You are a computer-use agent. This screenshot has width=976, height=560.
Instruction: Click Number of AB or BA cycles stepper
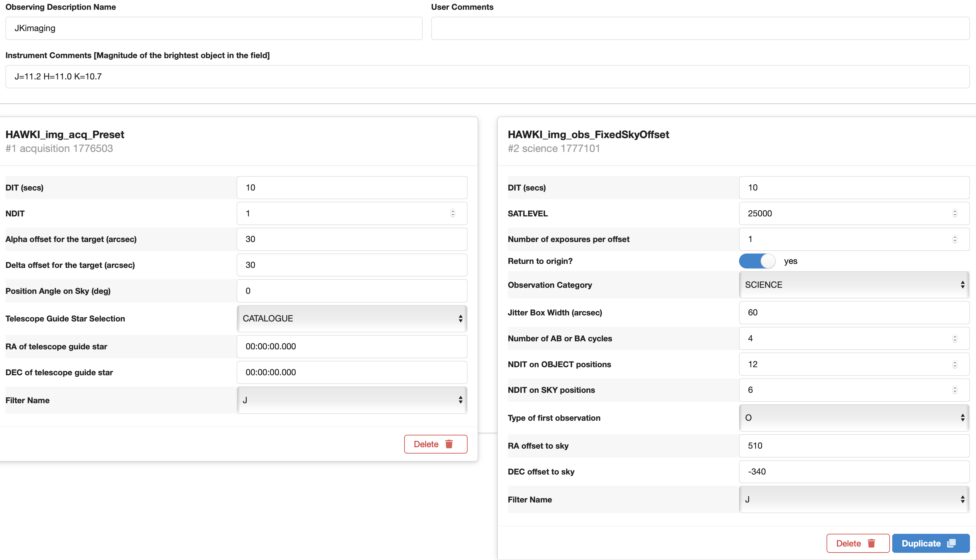955,338
